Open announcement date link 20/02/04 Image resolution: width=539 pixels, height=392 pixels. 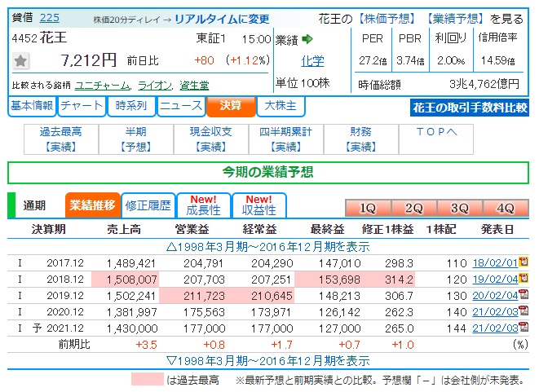pos(495,296)
